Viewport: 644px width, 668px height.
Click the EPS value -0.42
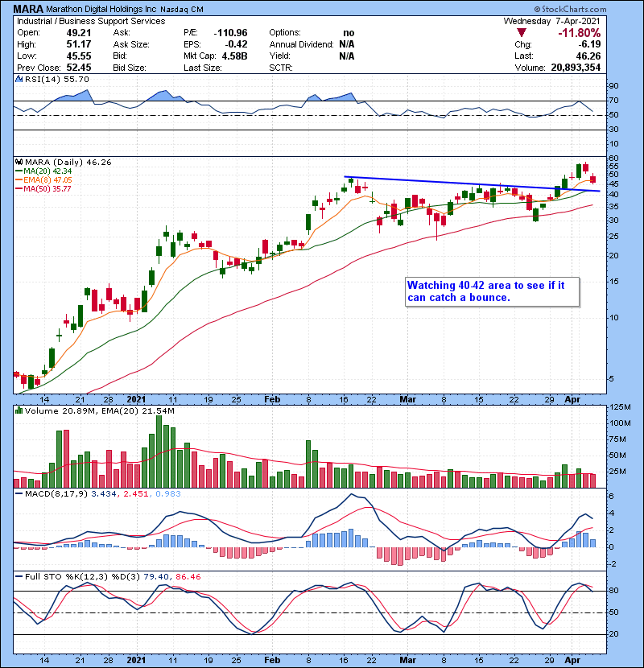(235, 44)
